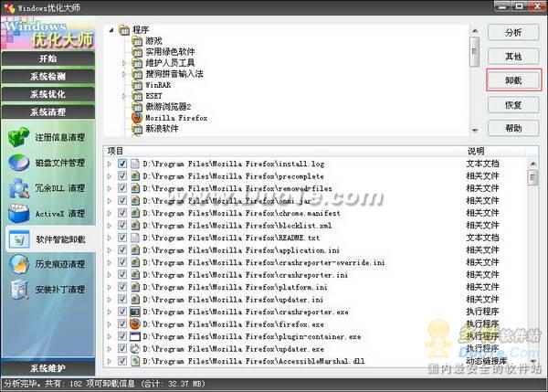The width and height of the screenshot is (548, 392).
Task: Uncheck the removed-files checkbox
Action: coord(122,188)
